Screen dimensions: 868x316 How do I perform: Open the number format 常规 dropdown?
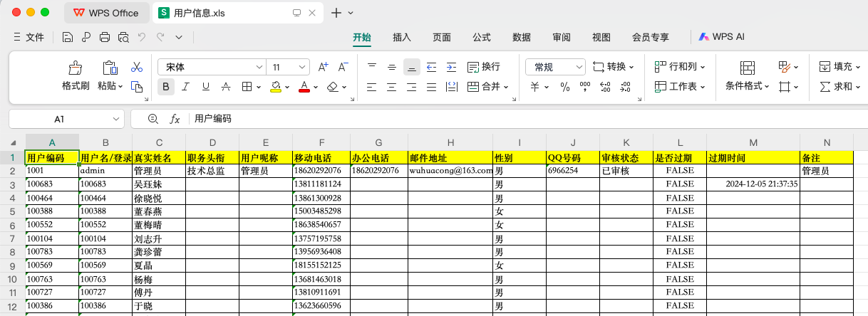click(x=579, y=67)
